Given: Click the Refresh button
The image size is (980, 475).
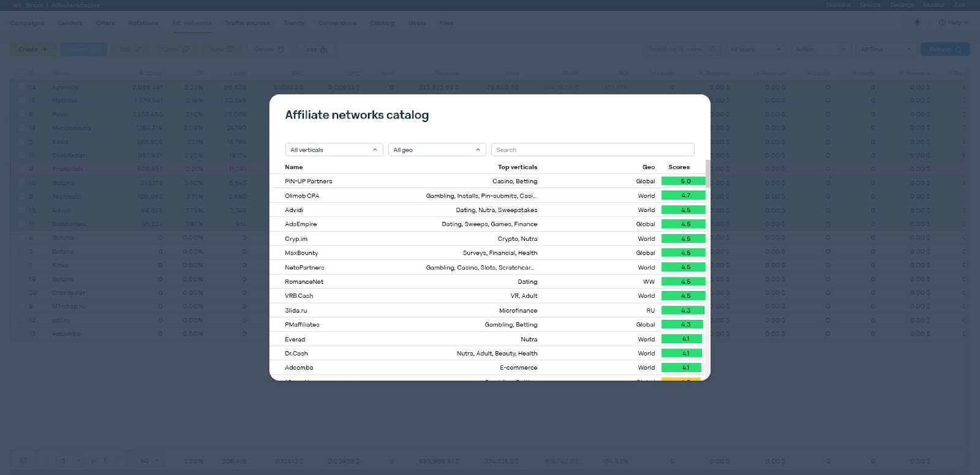Looking at the screenshot, I should pos(945,50).
